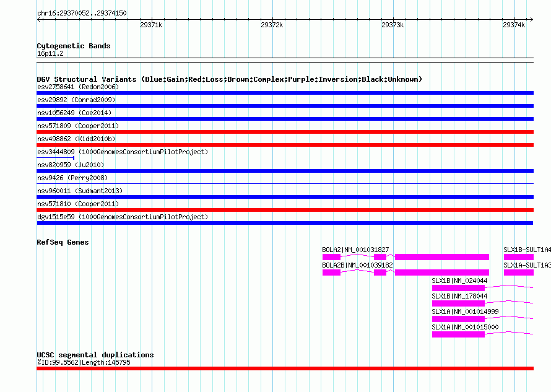This screenshot has width=551, height=392.
Task: Open the nsv820959 (Ju2010) label
Action: pos(71,165)
